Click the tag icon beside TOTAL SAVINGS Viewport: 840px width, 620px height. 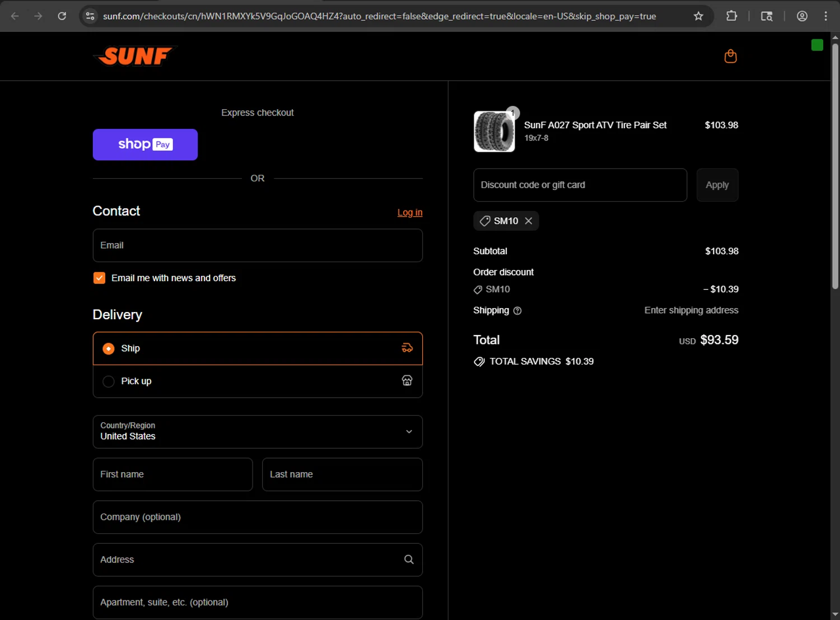[x=479, y=362]
